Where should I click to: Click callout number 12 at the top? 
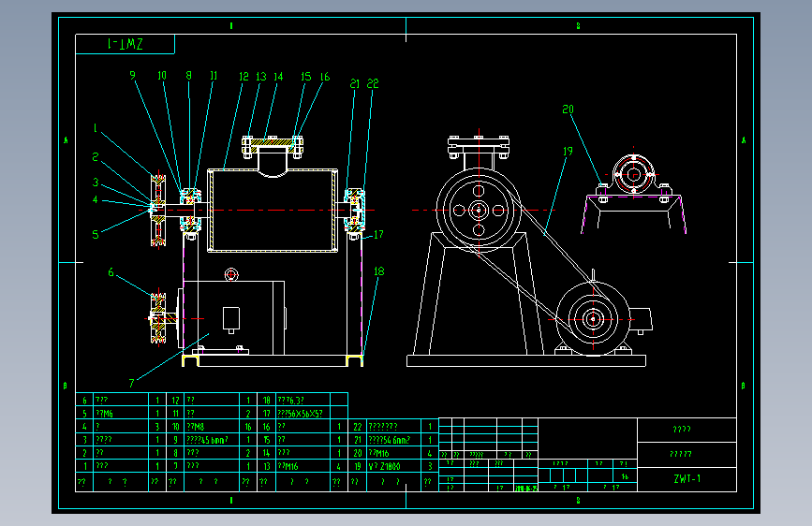244,77
